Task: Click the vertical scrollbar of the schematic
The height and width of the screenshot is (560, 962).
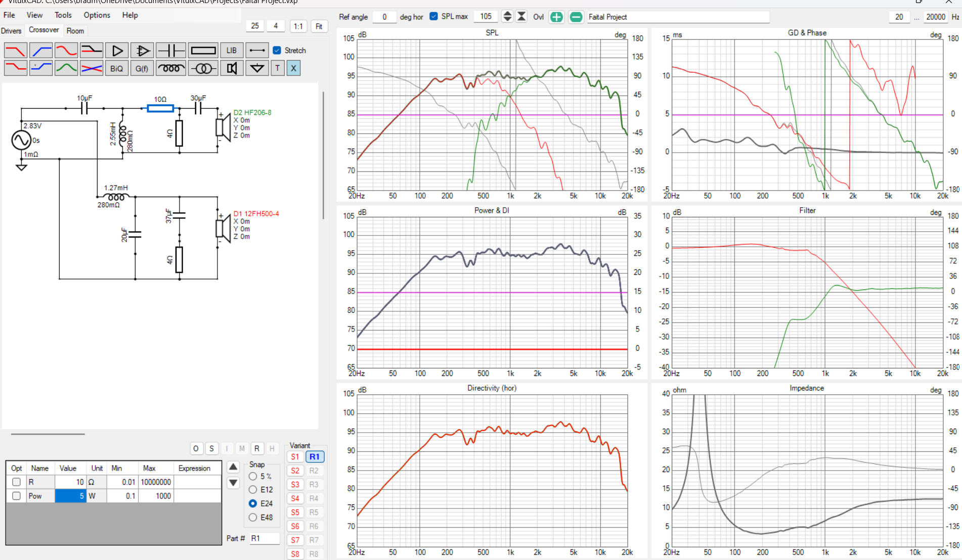Action: click(323, 155)
